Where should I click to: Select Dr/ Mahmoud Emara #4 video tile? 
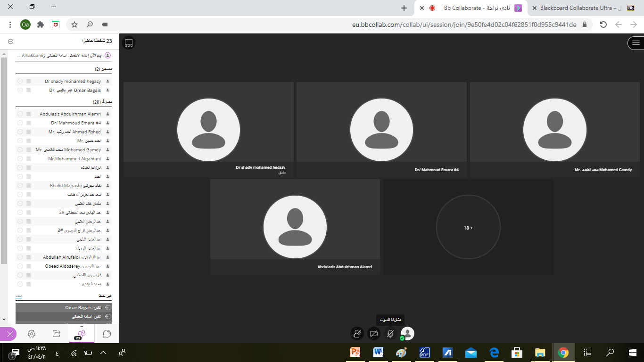(381, 130)
